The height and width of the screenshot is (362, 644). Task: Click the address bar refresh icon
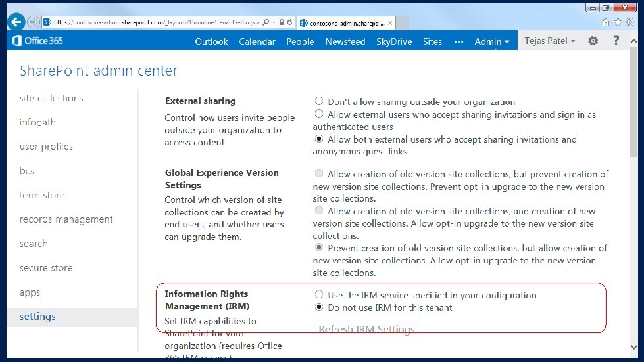[x=290, y=22]
